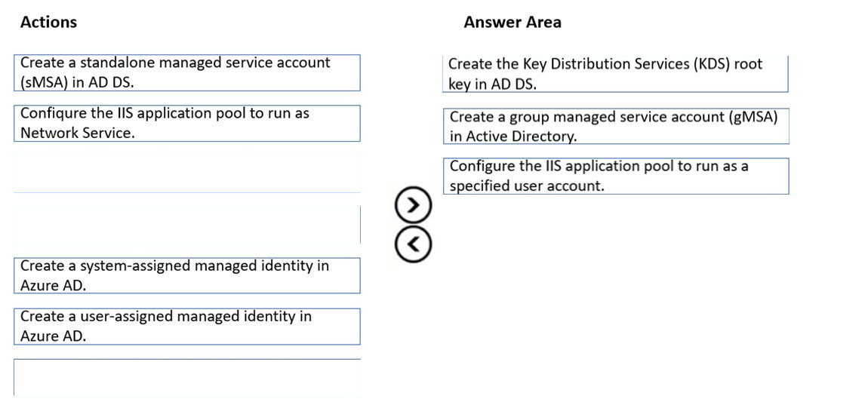Select the Network Service application pool action

click(186, 123)
